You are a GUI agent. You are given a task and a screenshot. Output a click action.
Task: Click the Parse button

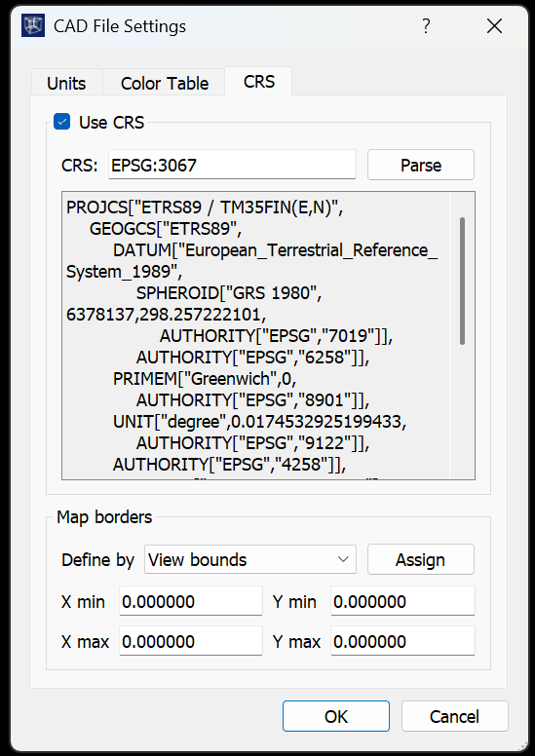point(421,166)
